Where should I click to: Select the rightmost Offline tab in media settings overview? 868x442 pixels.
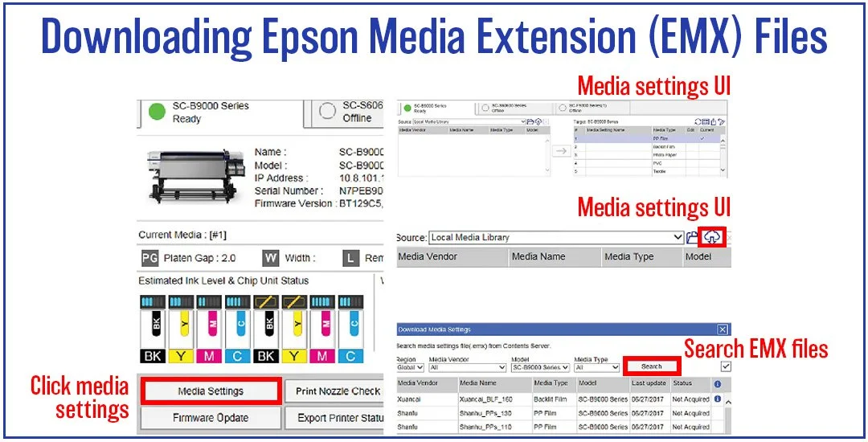pos(592,108)
